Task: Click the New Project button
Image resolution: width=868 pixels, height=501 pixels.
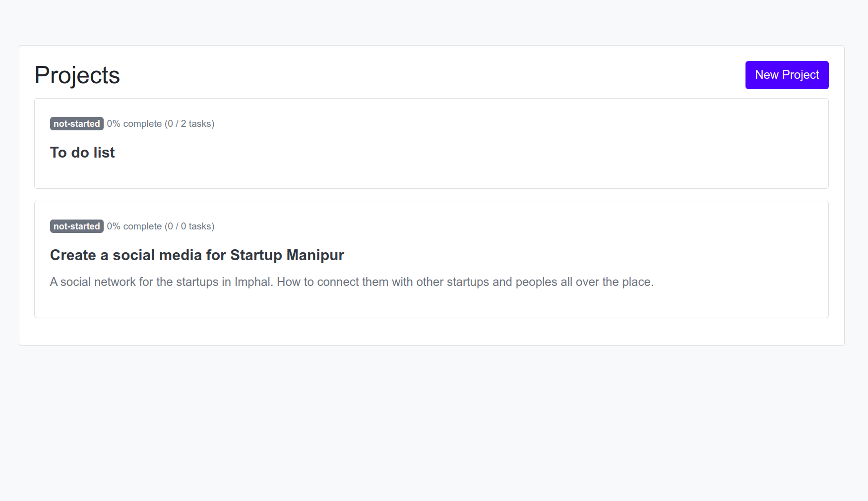Action: click(x=787, y=75)
